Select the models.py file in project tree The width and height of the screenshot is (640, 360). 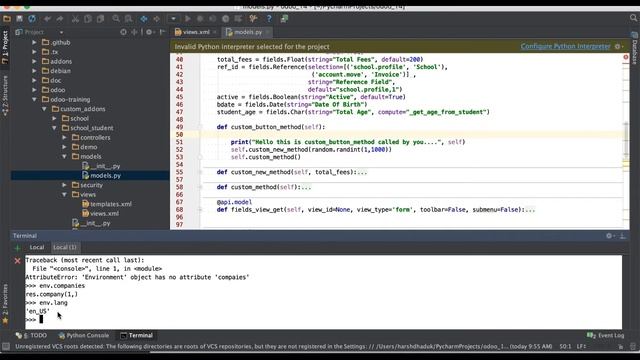tap(105, 176)
